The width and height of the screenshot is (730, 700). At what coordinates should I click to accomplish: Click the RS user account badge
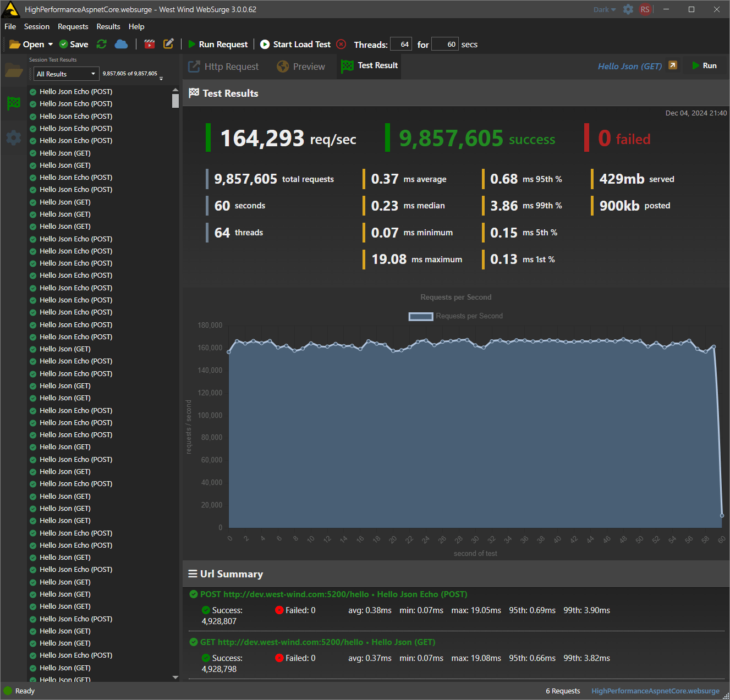pos(645,9)
